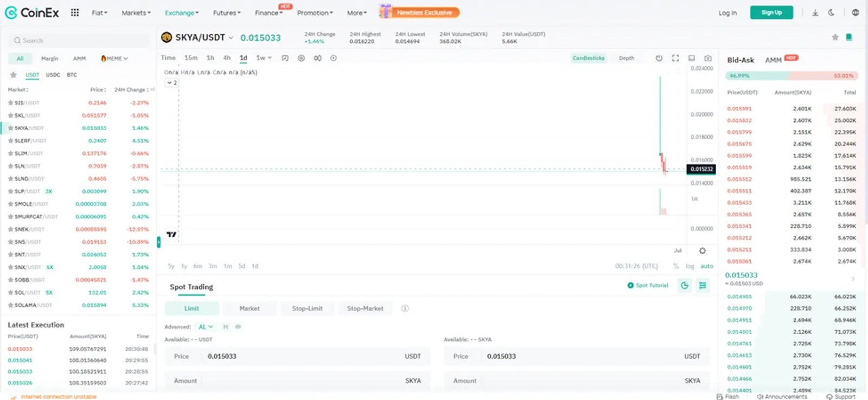Click the indicators circle icon in chart toolbar

point(334,58)
